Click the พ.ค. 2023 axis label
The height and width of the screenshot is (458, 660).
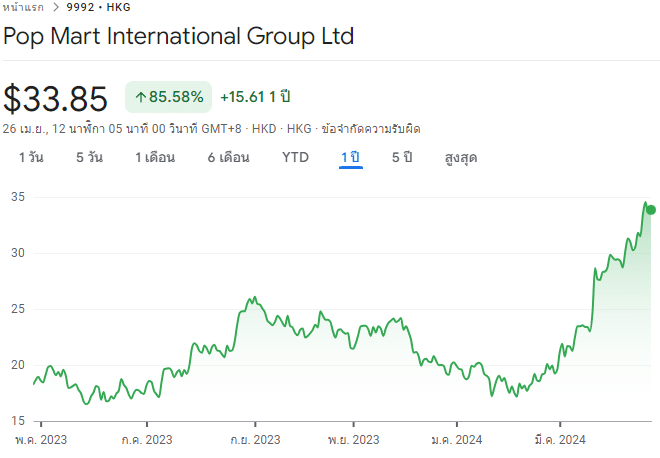[x=41, y=440]
